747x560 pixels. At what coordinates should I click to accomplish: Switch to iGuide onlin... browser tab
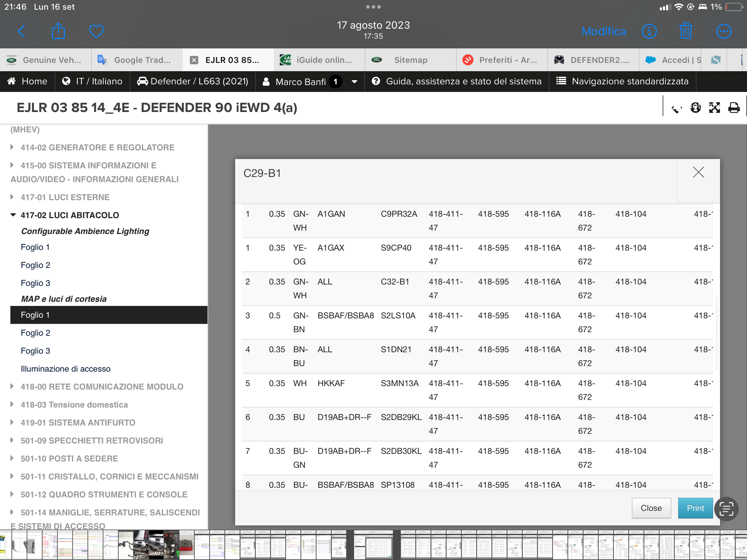pos(320,60)
